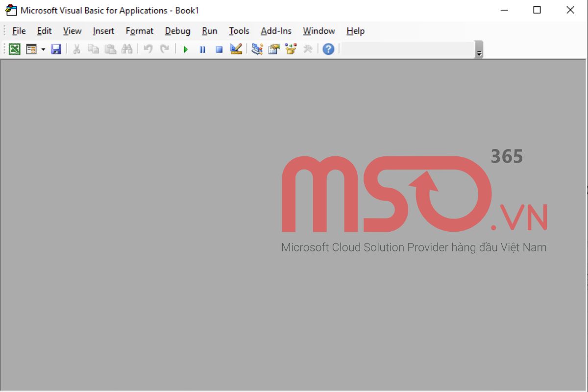This screenshot has width=588, height=392.
Task: Open the Debug menu
Action: (x=177, y=31)
